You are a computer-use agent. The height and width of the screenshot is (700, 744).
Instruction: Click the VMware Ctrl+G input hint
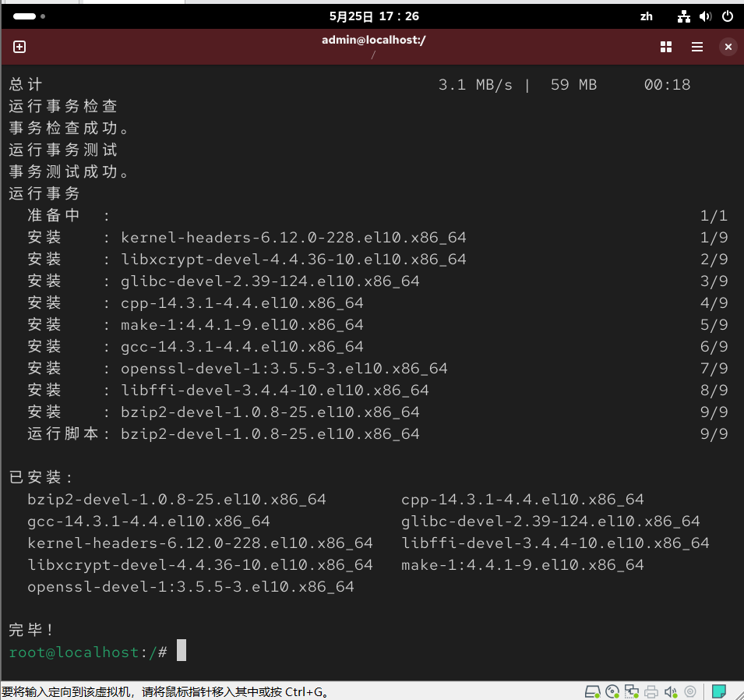(x=165, y=692)
